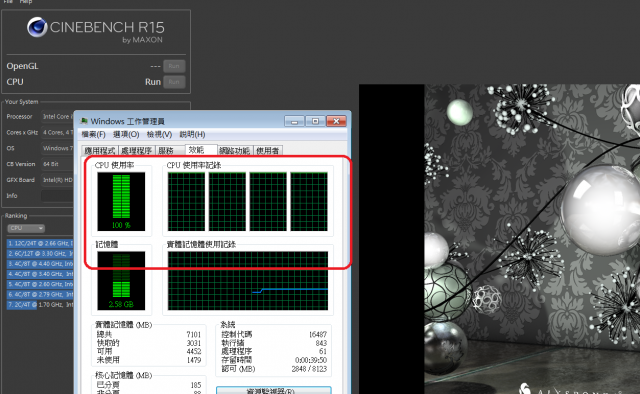Screen dimensions: 640x394
Task: Select ranking entry 4. 4C/8T @ 3.40 GHz
Action: (40, 274)
